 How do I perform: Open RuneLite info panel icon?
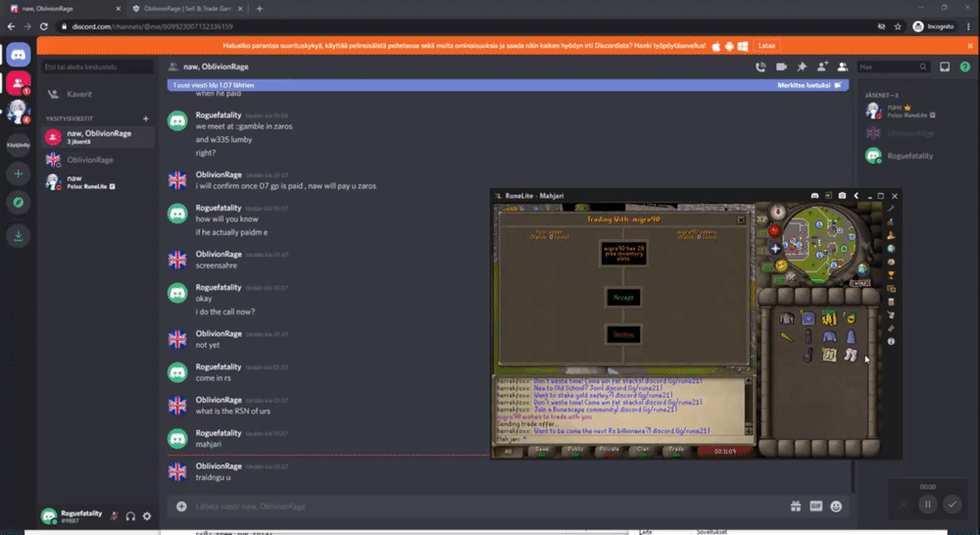(891, 342)
